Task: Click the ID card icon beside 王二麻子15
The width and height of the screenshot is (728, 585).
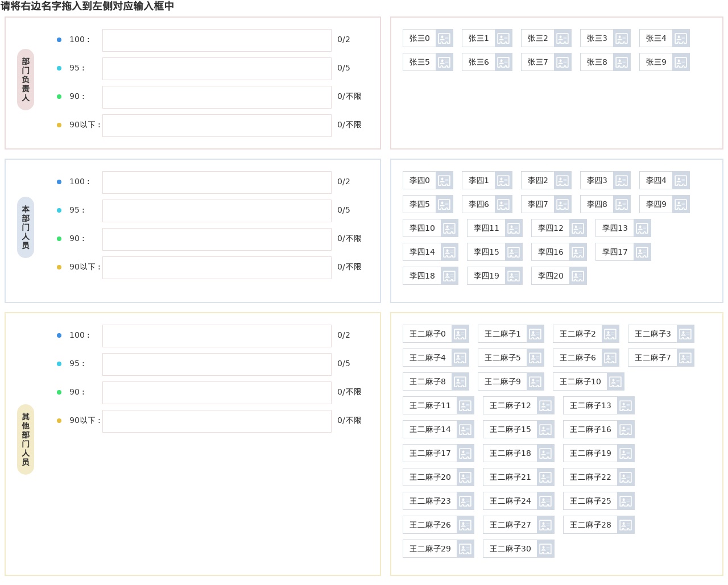Action: [x=545, y=430]
